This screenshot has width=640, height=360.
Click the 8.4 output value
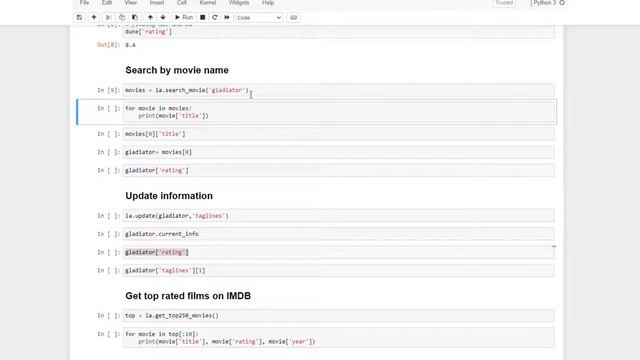[x=130, y=45]
